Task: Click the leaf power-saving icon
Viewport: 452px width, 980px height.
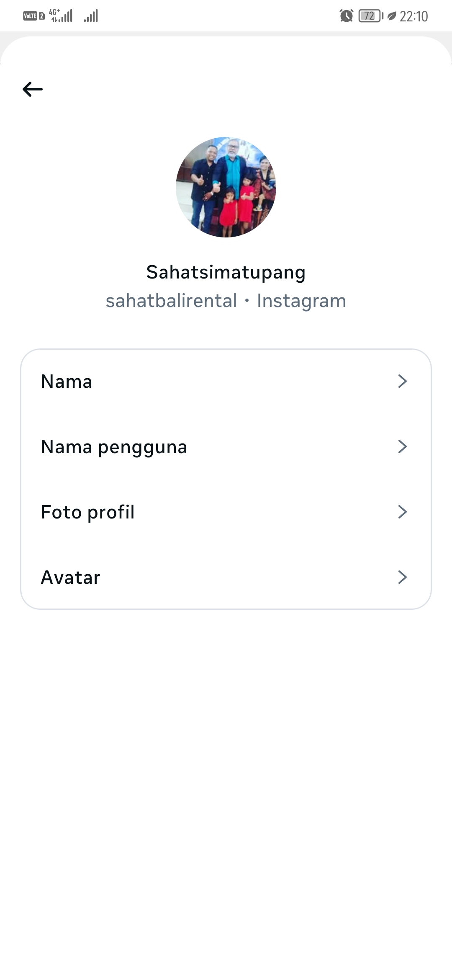Action: pyautogui.click(x=391, y=16)
